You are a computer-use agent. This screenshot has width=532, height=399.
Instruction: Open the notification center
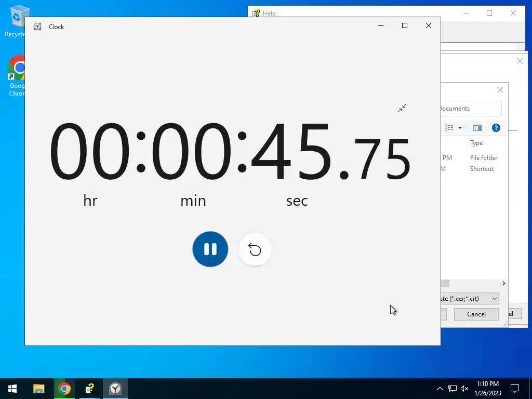tap(515, 389)
